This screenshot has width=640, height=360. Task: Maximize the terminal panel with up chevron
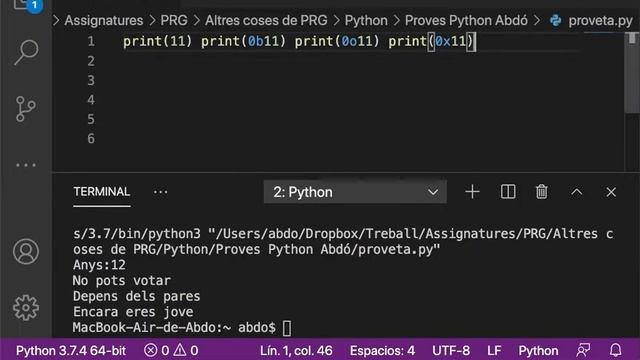577,192
